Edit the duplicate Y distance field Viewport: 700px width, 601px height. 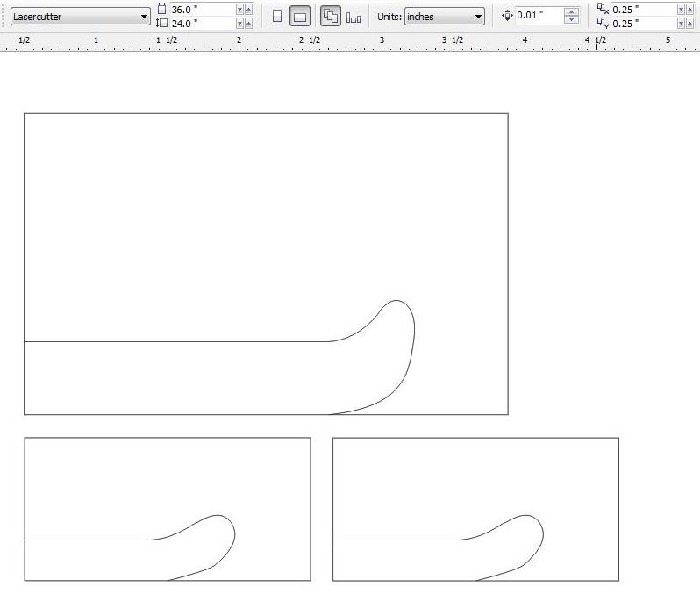click(x=643, y=23)
